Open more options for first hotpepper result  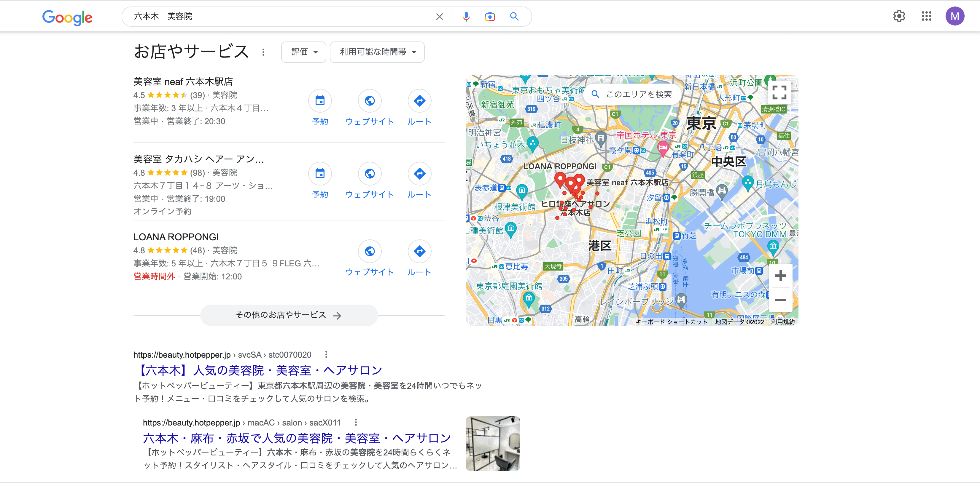(x=326, y=355)
